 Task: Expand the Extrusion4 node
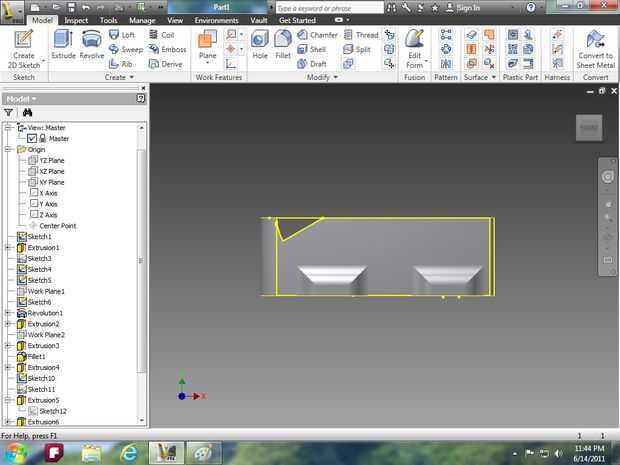tap(8, 367)
